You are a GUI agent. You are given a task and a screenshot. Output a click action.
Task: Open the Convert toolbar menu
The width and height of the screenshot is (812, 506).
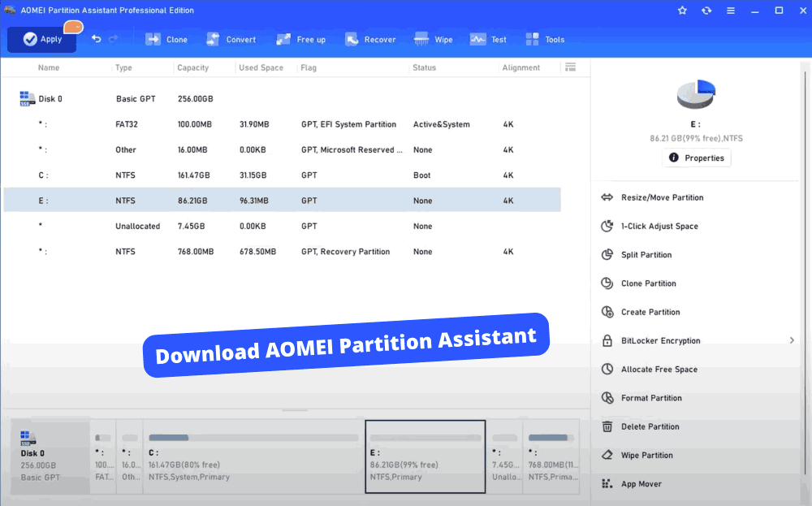(231, 39)
